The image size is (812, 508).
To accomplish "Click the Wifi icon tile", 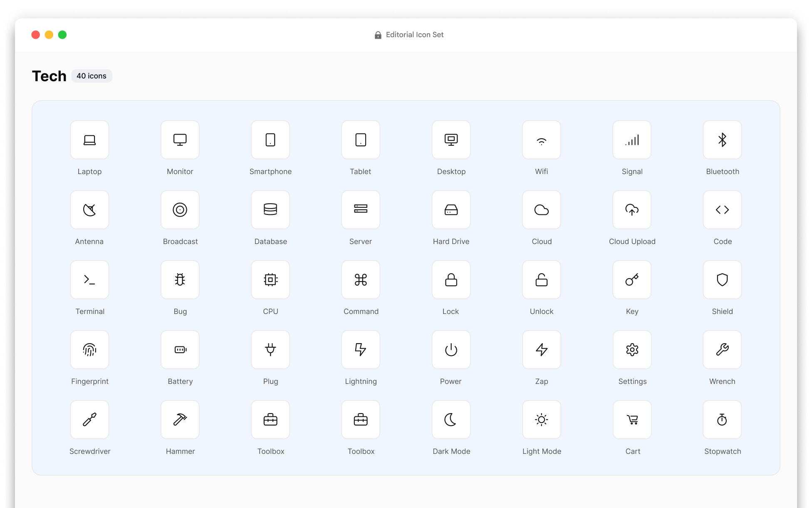I will (542, 140).
